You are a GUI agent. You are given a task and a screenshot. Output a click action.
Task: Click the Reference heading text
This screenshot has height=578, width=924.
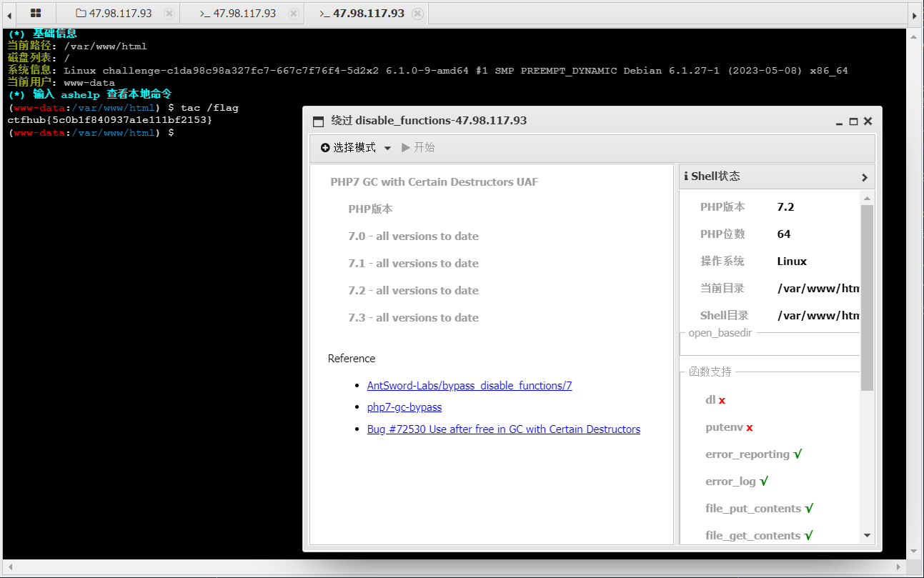(352, 359)
